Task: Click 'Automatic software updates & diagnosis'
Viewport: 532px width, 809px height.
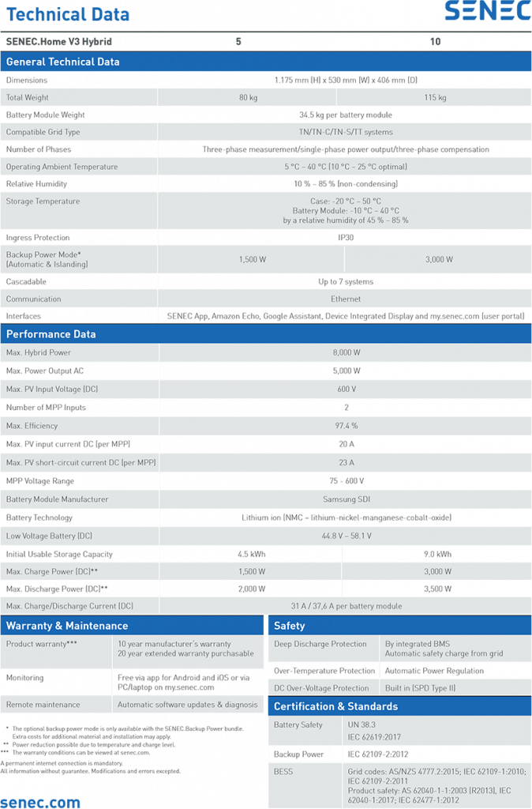Action: click(188, 705)
